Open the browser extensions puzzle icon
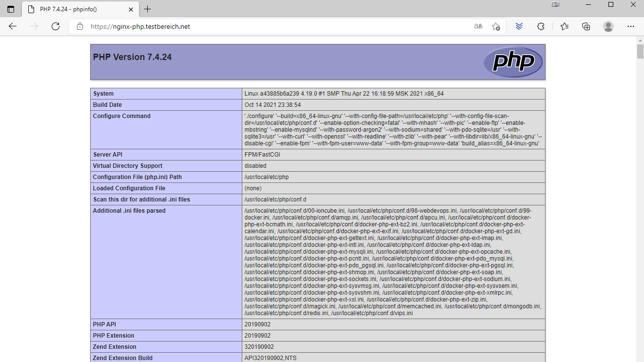 [x=541, y=26]
